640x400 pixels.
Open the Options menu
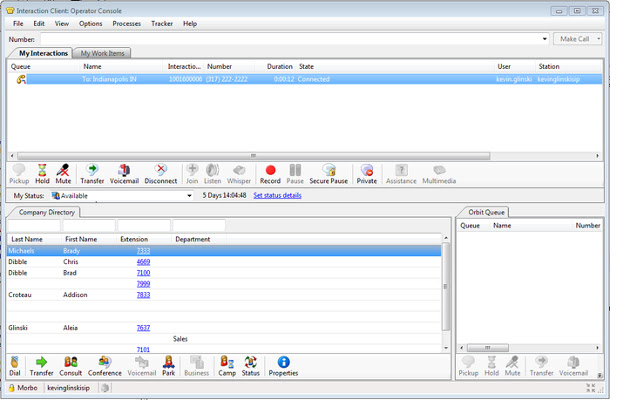click(91, 24)
